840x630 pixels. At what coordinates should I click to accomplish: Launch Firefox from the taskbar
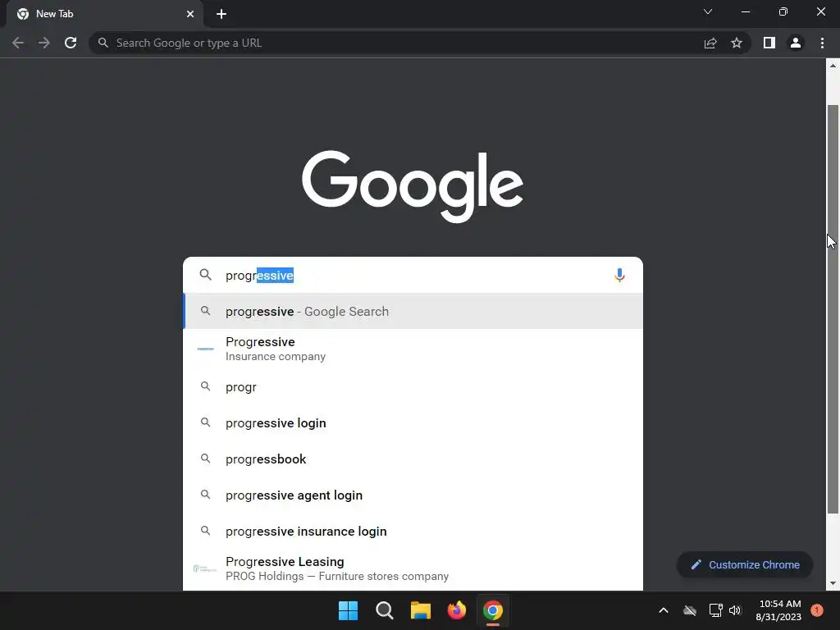tap(456, 610)
